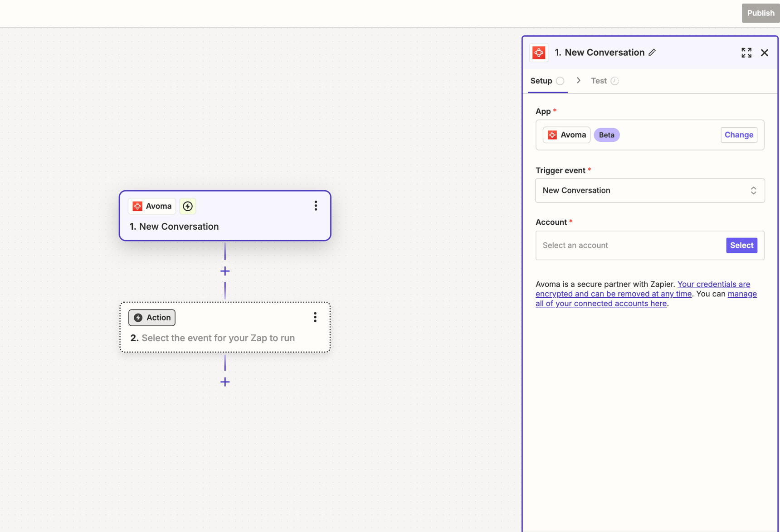Click the Setup progress circle indicator
Viewport: 780px width, 532px height.
coord(561,81)
